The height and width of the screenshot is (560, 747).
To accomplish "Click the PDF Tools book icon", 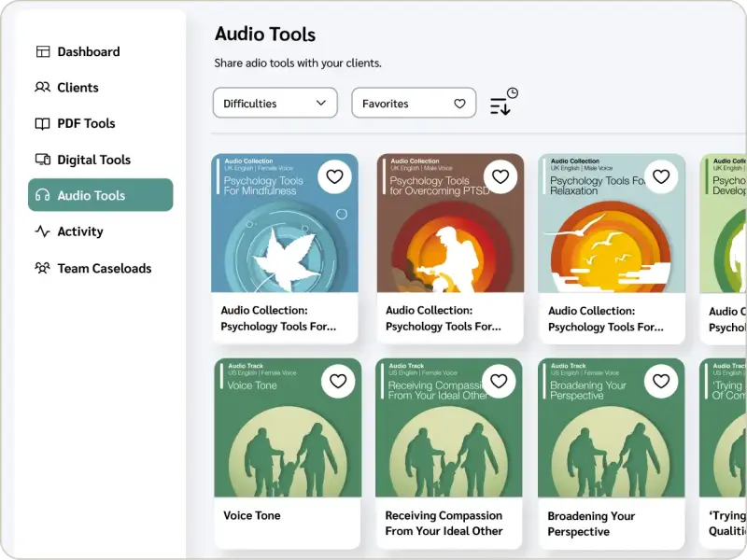I will click(42, 124).
